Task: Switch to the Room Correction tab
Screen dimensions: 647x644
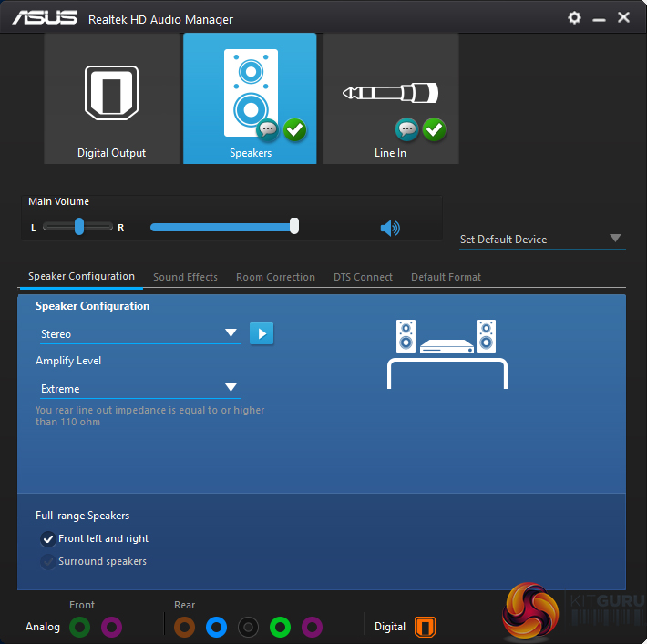Action: (275, 277)
